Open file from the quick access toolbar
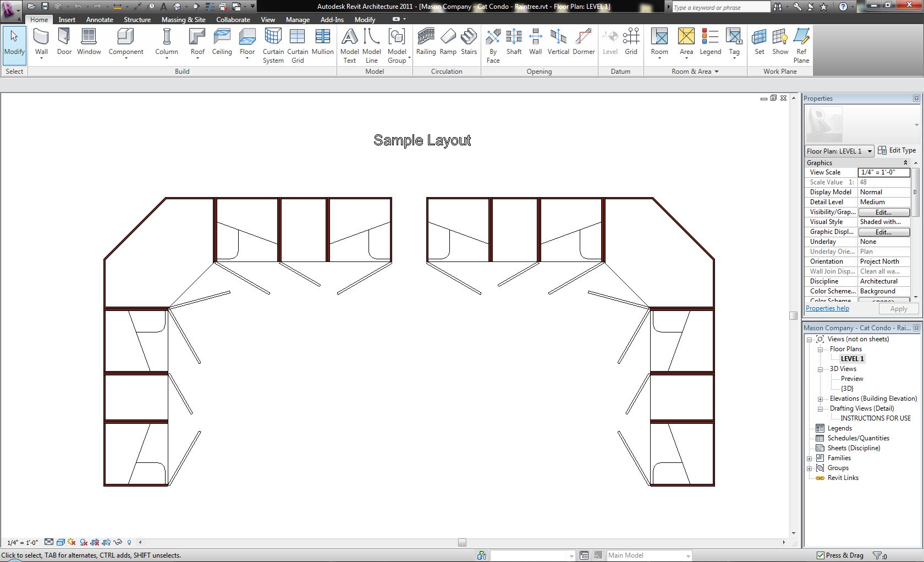 pos(31,7)
